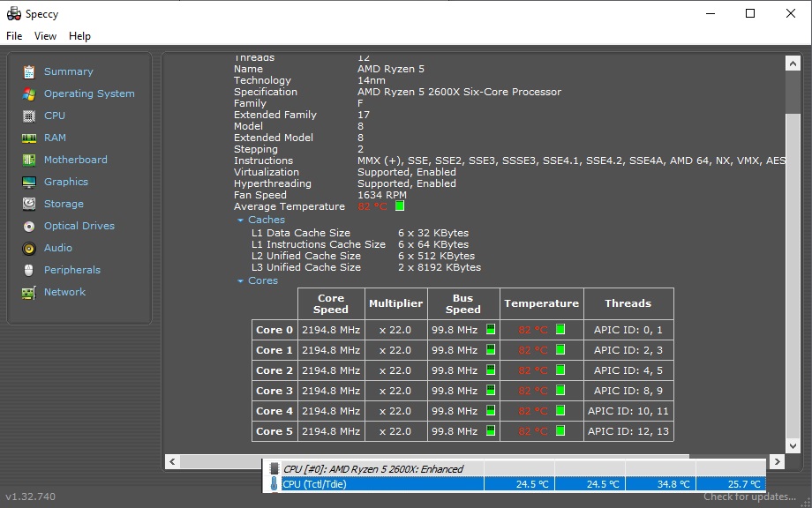Click the Optical Drives disc icon
Screen dimensions: 812x508
point(29,226)
